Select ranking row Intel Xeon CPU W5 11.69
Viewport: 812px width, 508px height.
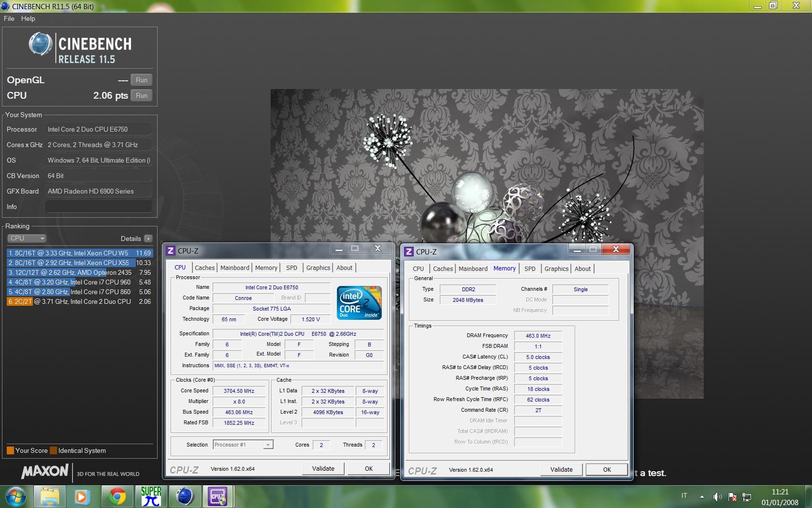[x=80, y=253]
